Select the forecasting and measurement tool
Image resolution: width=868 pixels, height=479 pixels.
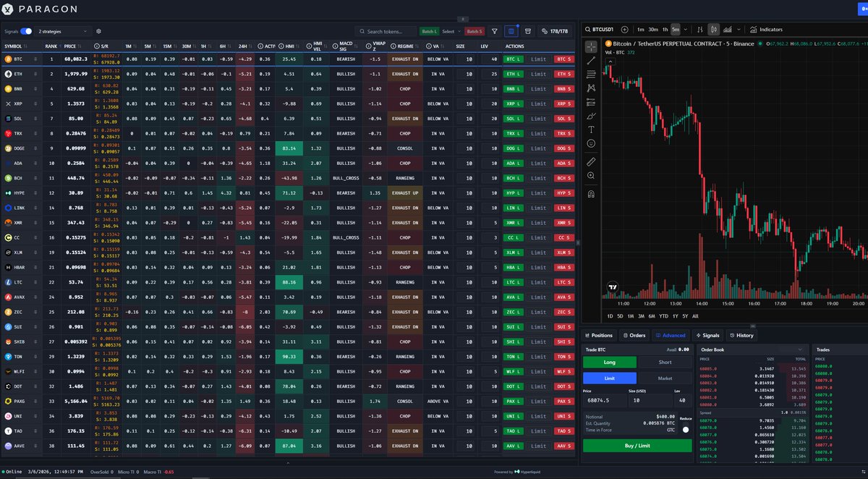(591, 102)
